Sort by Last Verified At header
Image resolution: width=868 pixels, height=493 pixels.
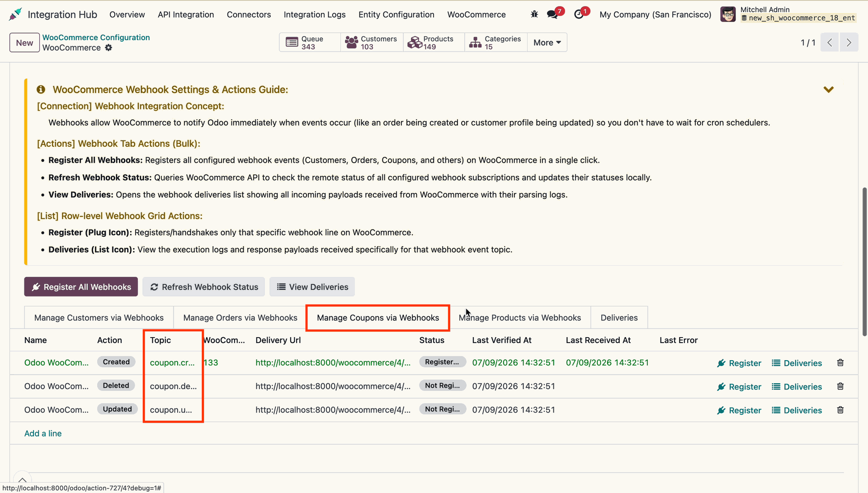(x=502, y=340)
